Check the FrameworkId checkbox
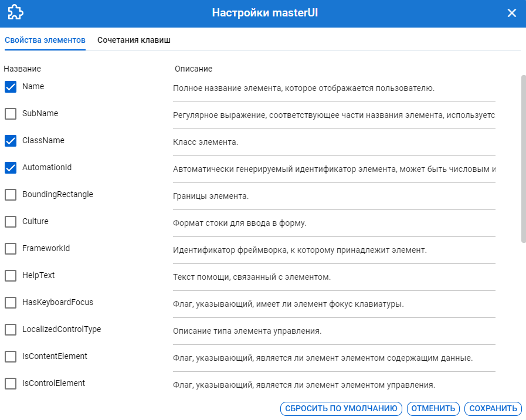Image resolution: width=526 pixels, height=420 pixels. [11, 249]
